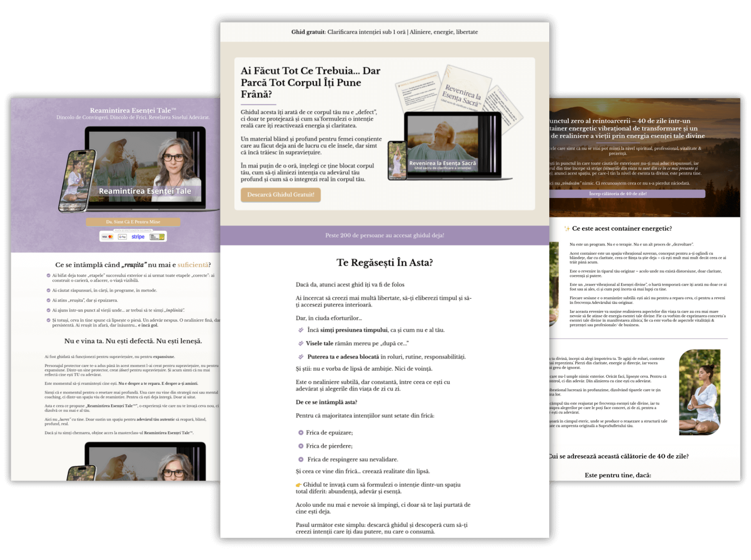Viewport: 751px width, 560px height.
Task: Click the "Revenirea la Esența Sacră" laptop mockup
Action: click(x=453, y=146)
